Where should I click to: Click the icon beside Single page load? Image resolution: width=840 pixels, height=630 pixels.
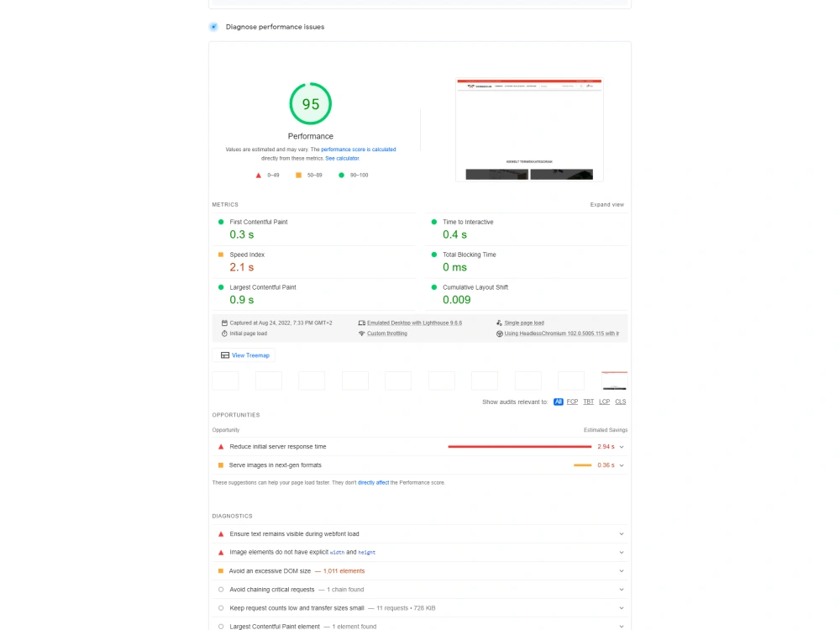tap(499, 323)
